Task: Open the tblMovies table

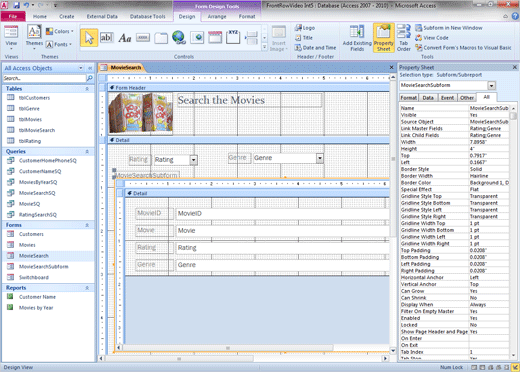Action: pyautogui.click(x=30, y=119)
